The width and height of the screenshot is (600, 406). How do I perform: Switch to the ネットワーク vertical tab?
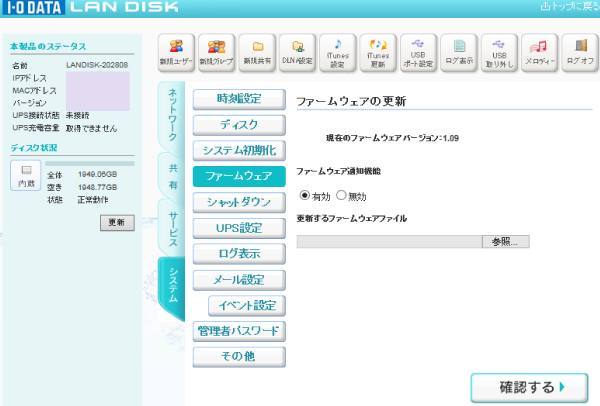[172, 110]
